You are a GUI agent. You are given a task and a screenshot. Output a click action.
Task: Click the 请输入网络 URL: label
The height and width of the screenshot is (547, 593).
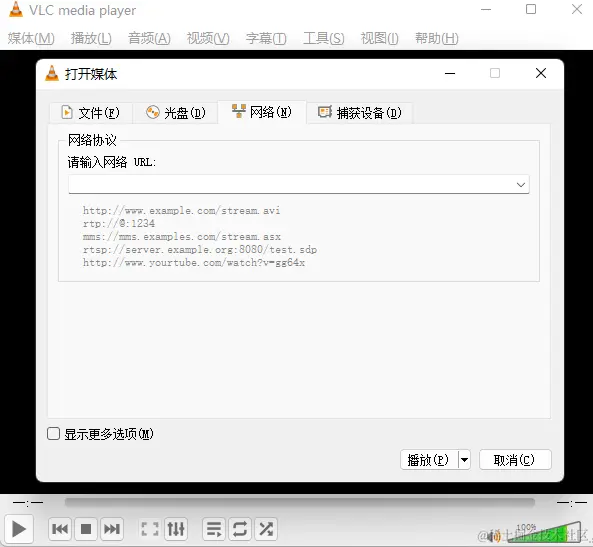112,162
